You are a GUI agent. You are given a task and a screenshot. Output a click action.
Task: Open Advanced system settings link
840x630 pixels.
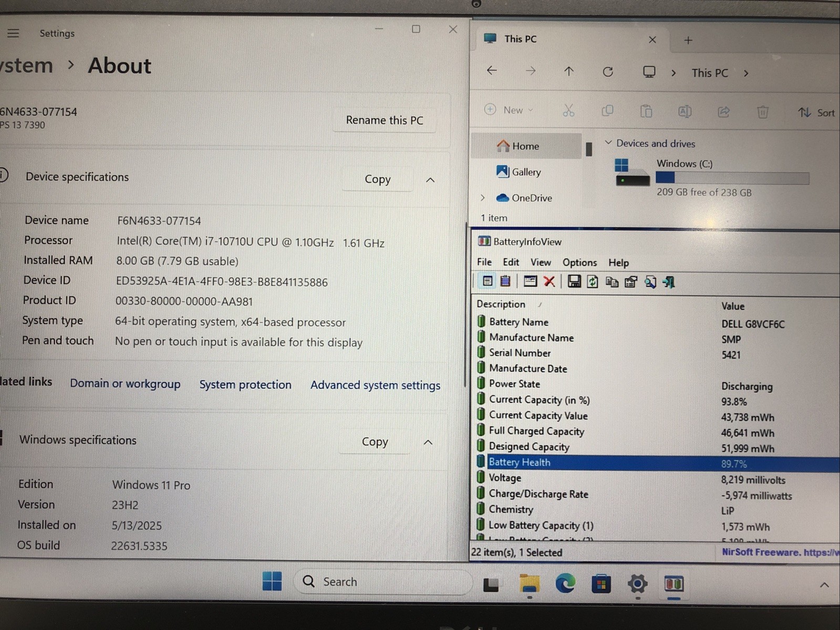pos(375,385)
